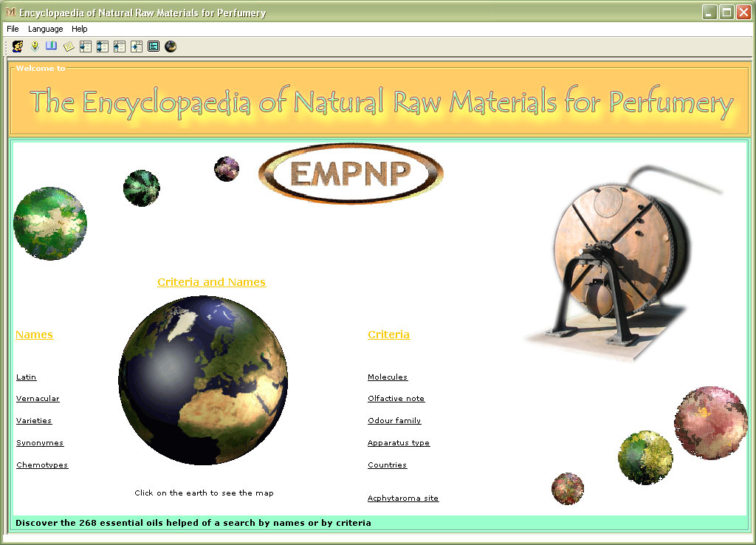Click the two-people users toolbar icon
Viewport: 756px width, 545px height.
pos(18,47)
